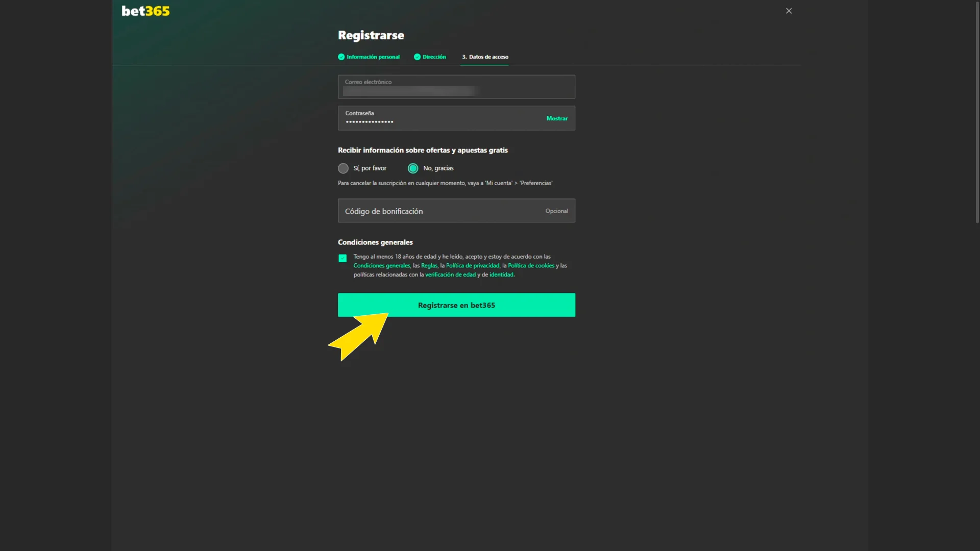Open the 'Reglas' link
Viewport: 980px width, 551px height.
click(428, 265)
